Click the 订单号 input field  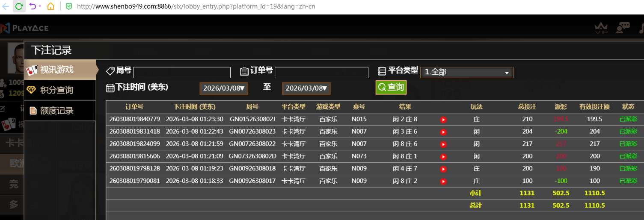(x=321, y=73)
